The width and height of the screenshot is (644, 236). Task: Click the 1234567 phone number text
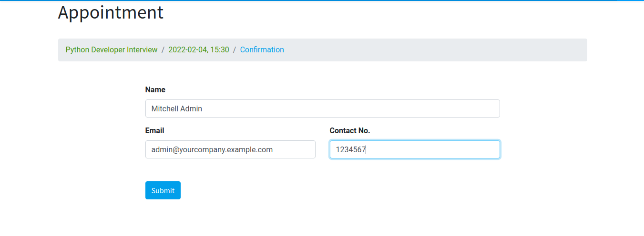[x=350, y=149]
